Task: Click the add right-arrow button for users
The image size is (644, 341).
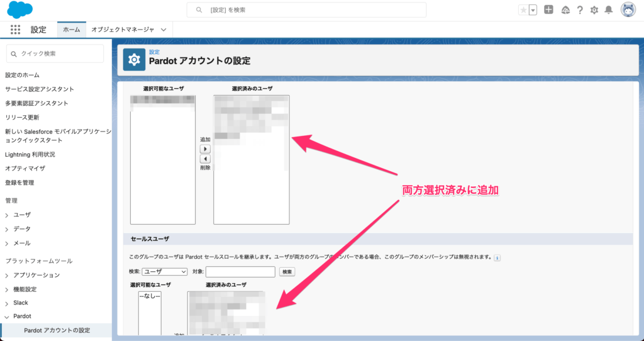Action: pos(205,149)
